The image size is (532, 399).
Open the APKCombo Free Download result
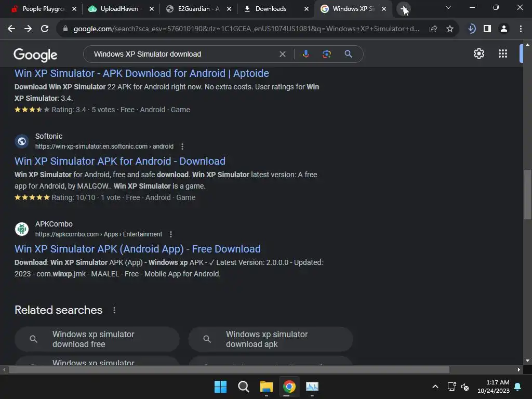tap(137, 249)
